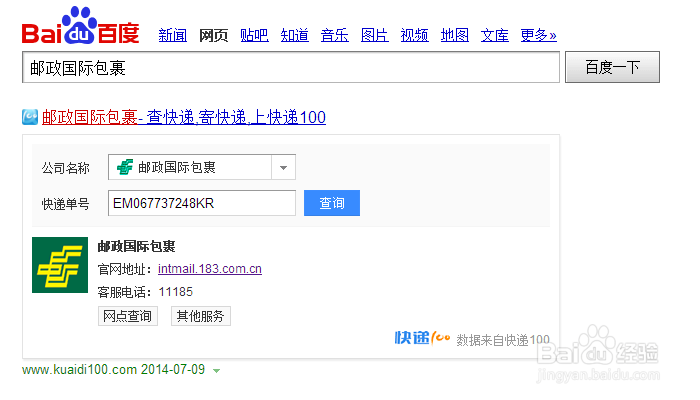Click the Baidu search input field
Viewport: 700px width, 400px height.
tap(291, 67)
